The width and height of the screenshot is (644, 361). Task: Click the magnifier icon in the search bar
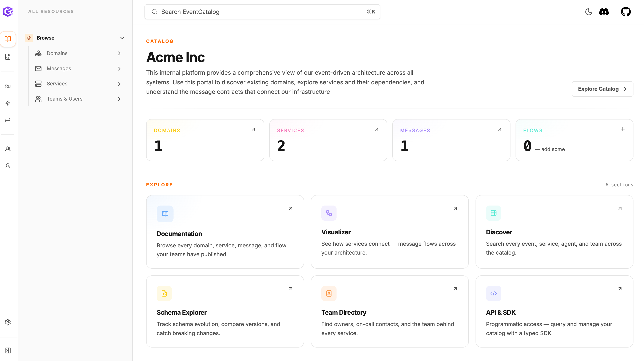155,12
